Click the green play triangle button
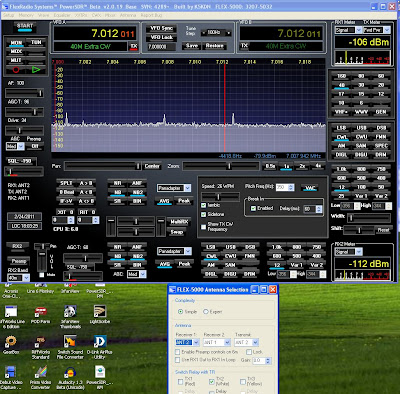This screenshot has width=400, height=394. click(36, 70)
